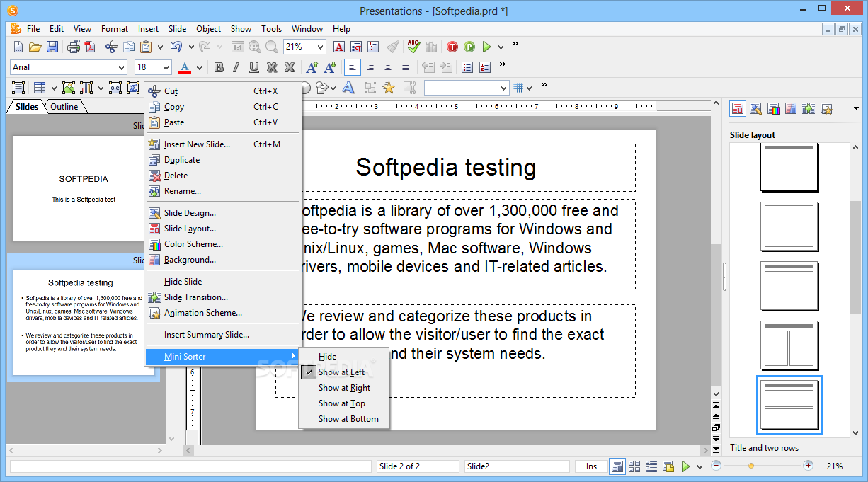Open the sidebar options dropdown arrow

pos(856,109)
